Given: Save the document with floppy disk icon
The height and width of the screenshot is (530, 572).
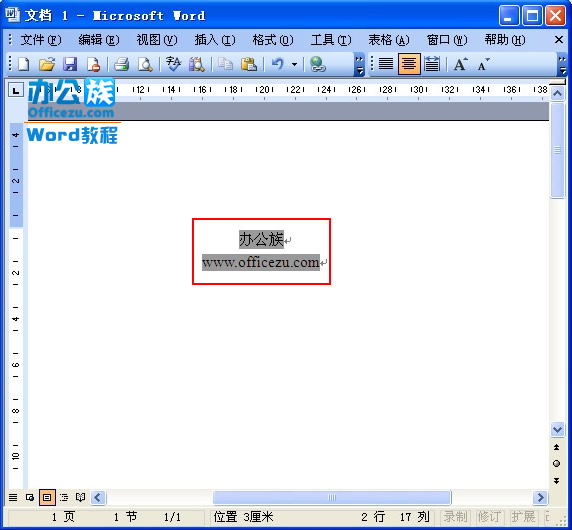Looking at the screenshot, I should [70, 65].
